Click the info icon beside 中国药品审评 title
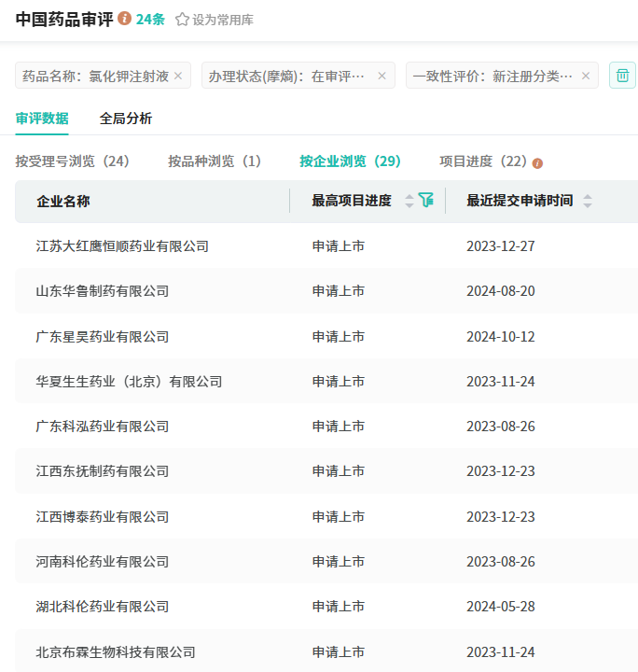This screenshot has width=638, height=672. pyautogui.click(x=125, y=19)
